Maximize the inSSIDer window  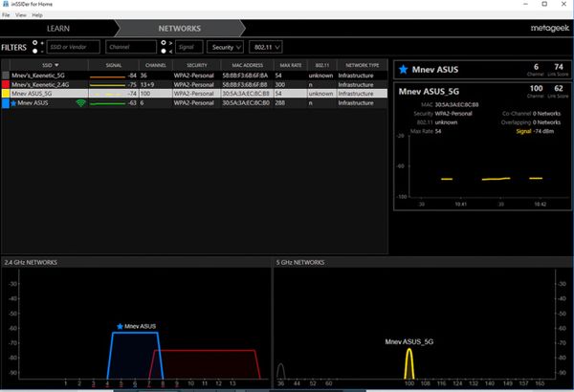pos(544,4)
